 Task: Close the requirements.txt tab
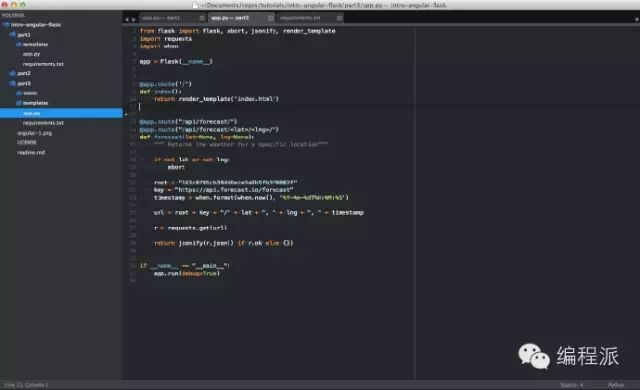click(339, 18)
